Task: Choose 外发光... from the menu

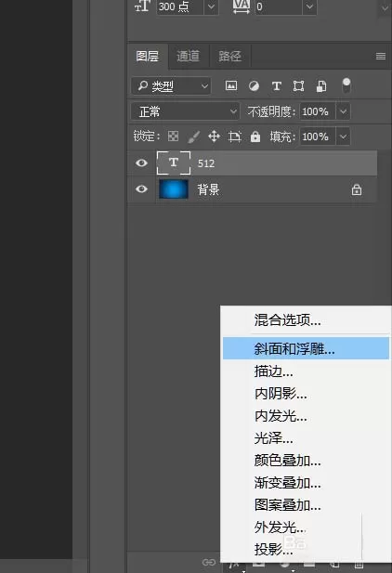Action: [306, 527]
